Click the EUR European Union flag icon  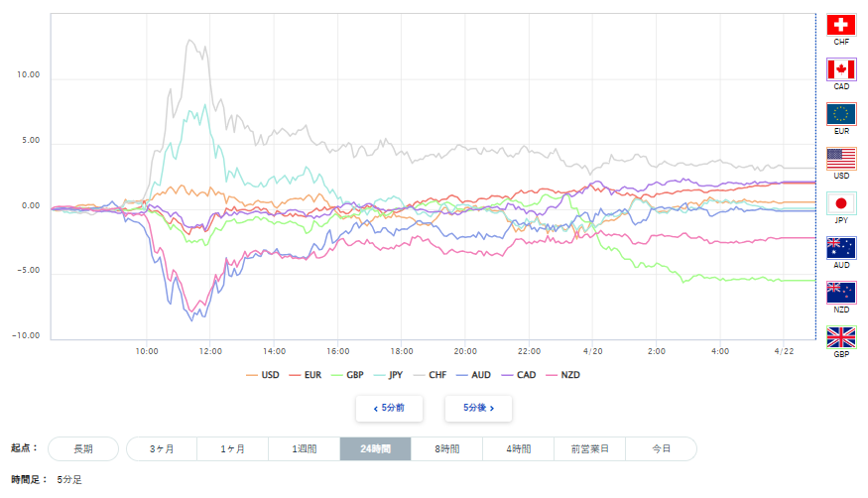pos(841,114)
